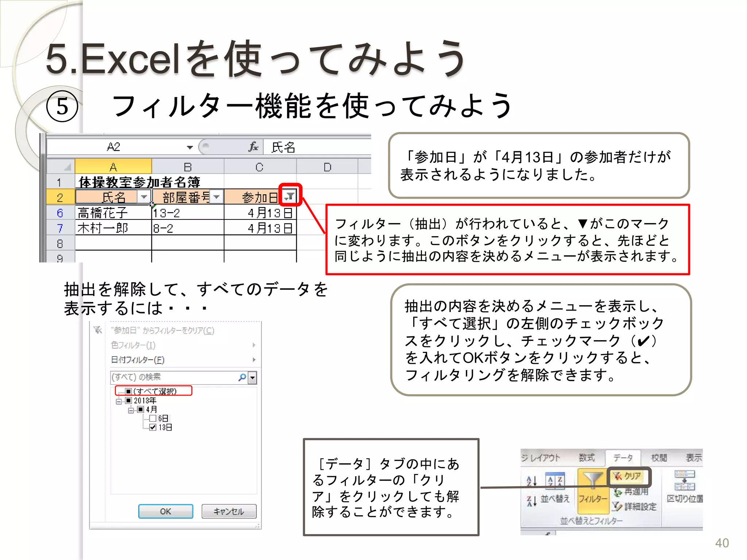
Task: Select column C header
Action: pyautogui.click(x=260, y=167)
